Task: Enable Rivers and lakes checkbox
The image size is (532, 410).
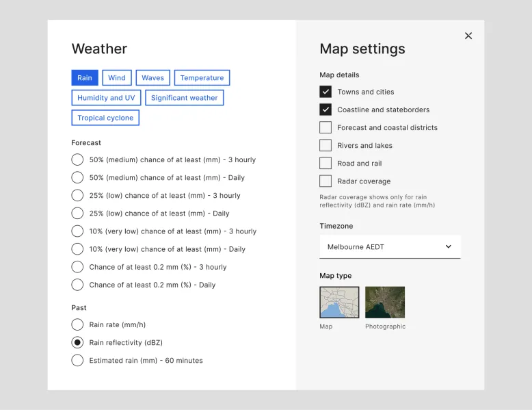Action: point(325,145)
